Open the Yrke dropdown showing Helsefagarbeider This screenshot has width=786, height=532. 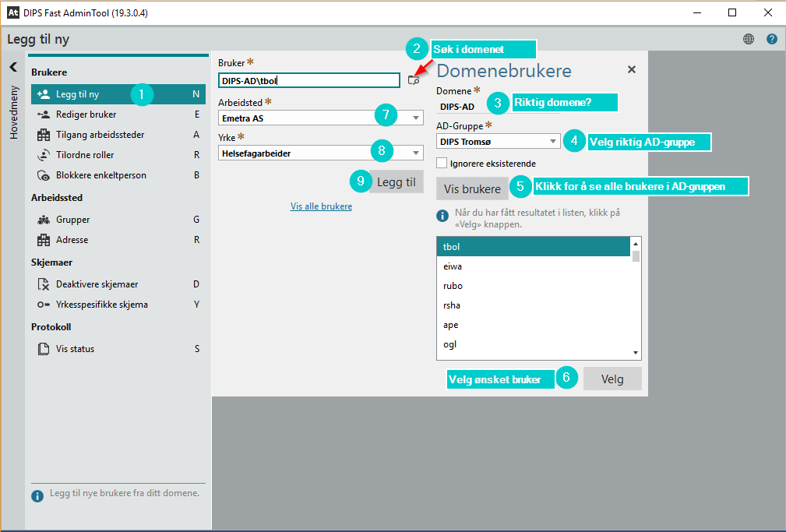coord(321,153)
